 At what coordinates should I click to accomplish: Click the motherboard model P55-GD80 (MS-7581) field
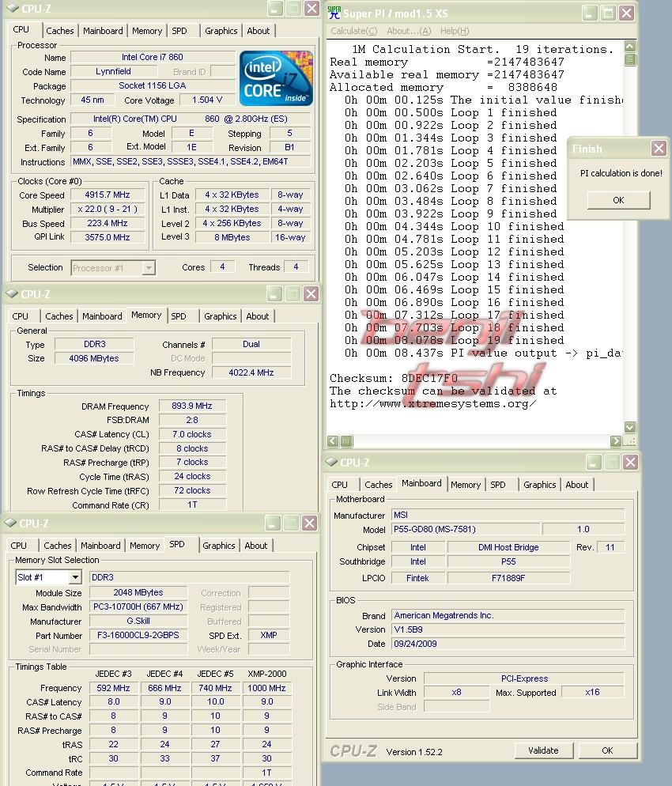[x=466, y=529]
